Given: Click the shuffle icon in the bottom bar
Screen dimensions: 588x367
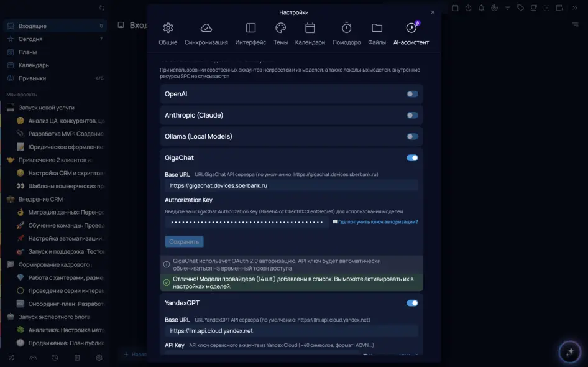Looking at the screenshot, I should (11, 358).
